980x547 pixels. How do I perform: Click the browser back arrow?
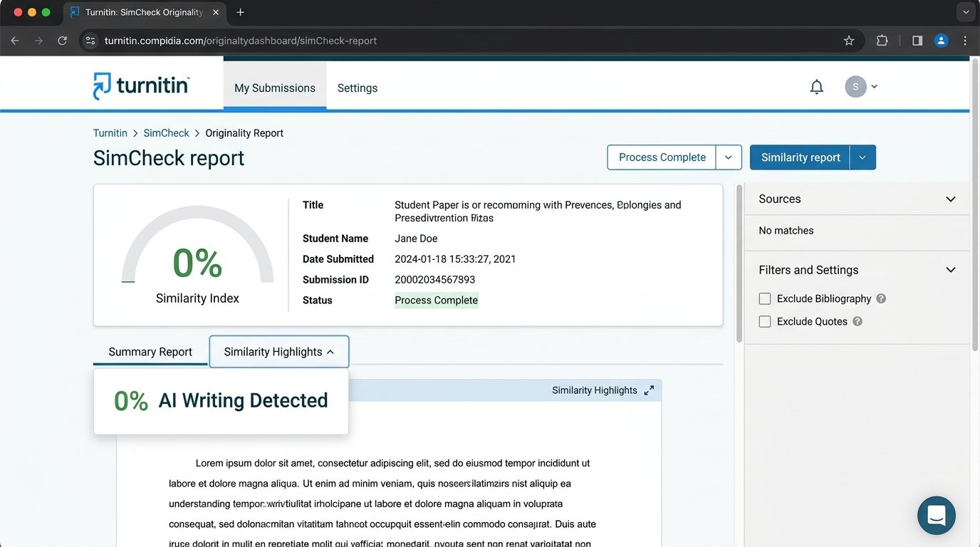pyautogui.click(x=15, y=41)
